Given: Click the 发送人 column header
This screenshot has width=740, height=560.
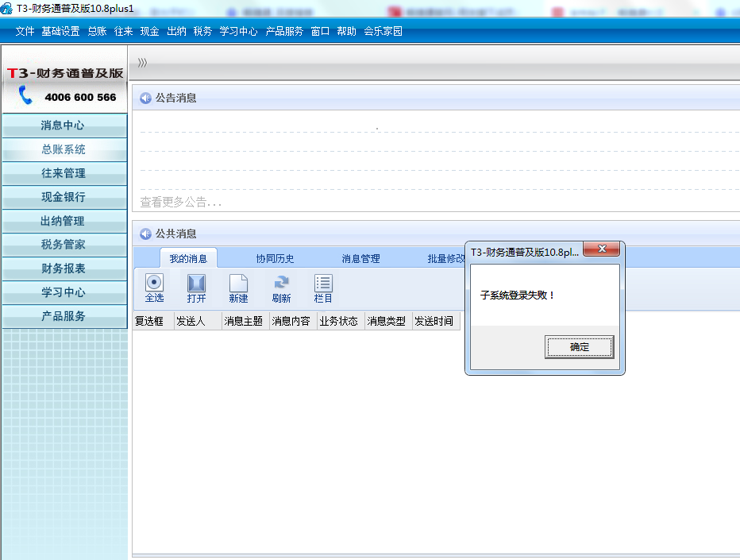Looking at the screenshot, I should tap(198, 321).
